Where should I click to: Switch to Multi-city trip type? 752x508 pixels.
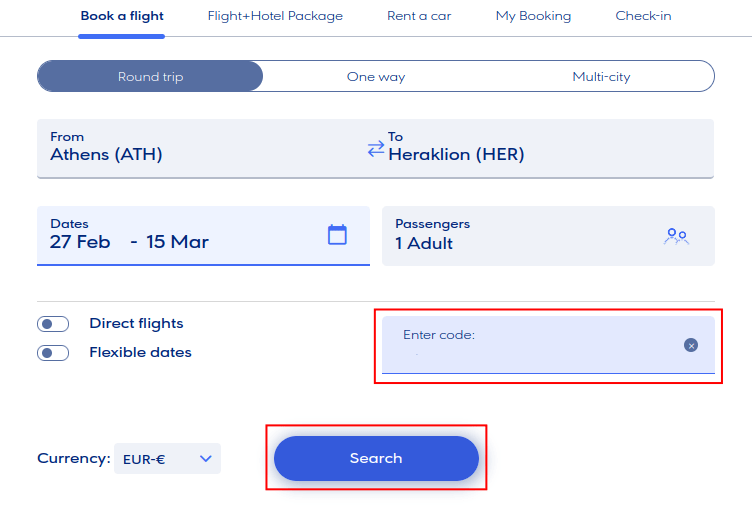tap(601, 77)
